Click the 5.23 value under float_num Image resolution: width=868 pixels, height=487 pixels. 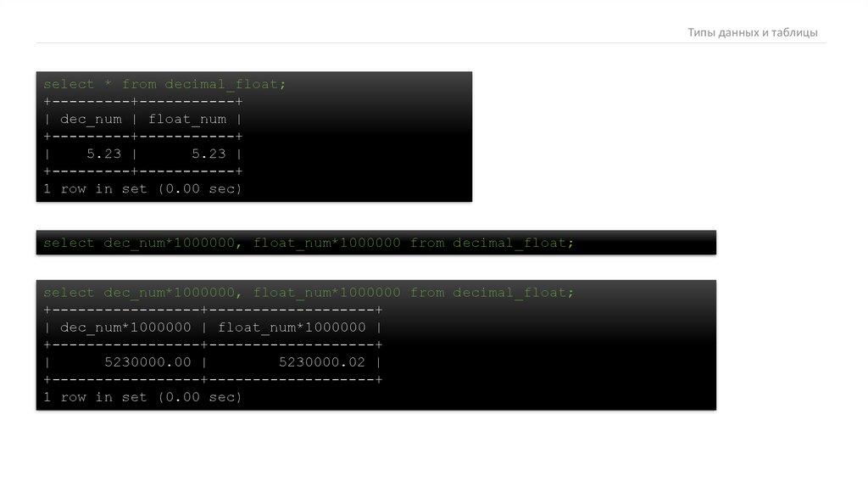[x=209, y=154]
